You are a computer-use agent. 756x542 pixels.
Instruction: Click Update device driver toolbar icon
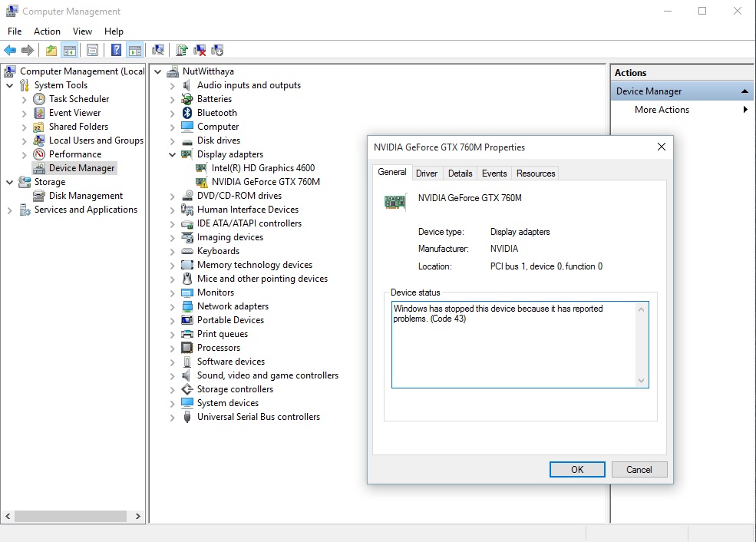point(182,50)
